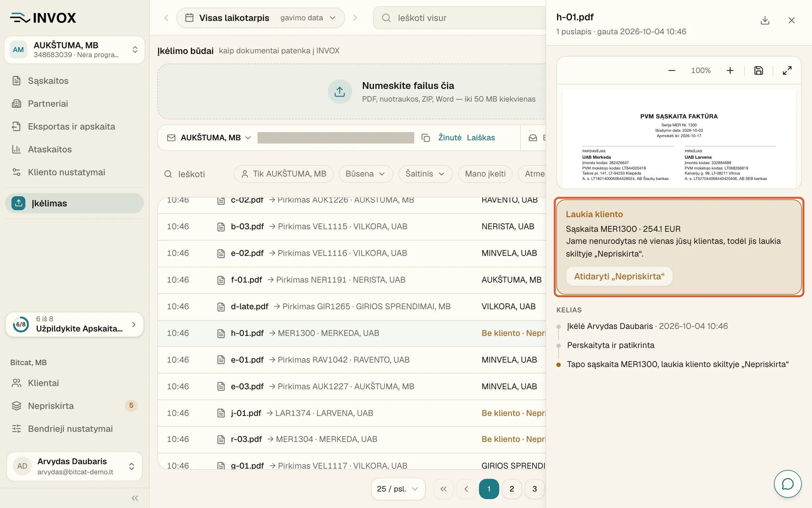Screen dimensions: 812x508
Task: Download the h-01.pdf document
Action: pos(765,20)
